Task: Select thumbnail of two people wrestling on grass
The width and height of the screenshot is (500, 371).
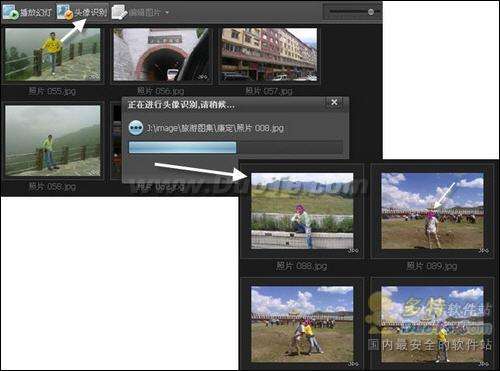Action: coord(302,324)
